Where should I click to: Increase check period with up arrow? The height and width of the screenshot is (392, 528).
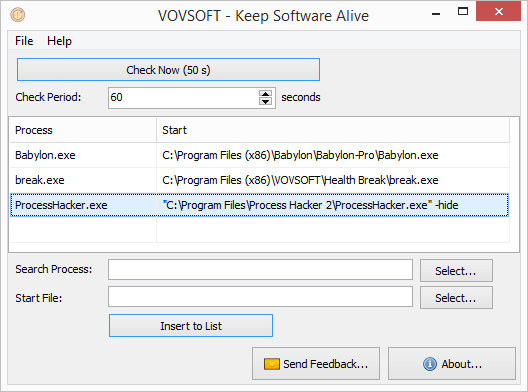[265, 94]
